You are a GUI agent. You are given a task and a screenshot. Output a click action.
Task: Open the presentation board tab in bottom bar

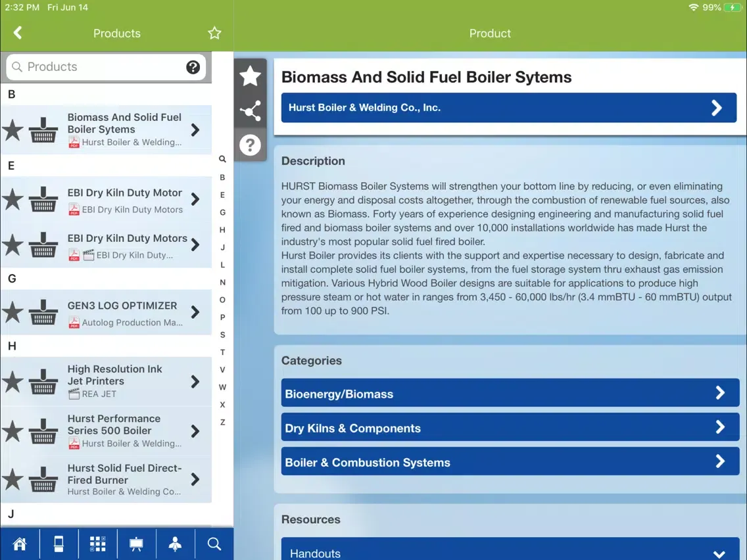pyautogui.click(x=136, y=544)
